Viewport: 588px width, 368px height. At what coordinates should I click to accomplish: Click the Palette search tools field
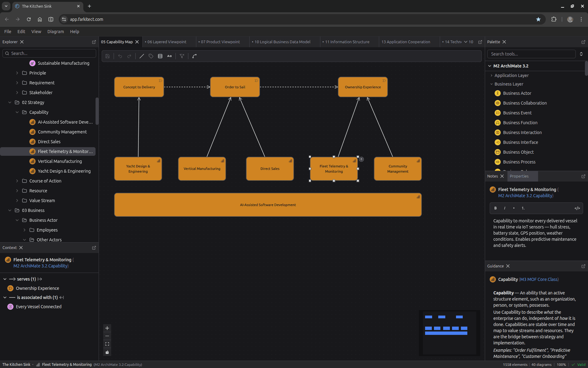pyautogui.click(x=531, y=54)
